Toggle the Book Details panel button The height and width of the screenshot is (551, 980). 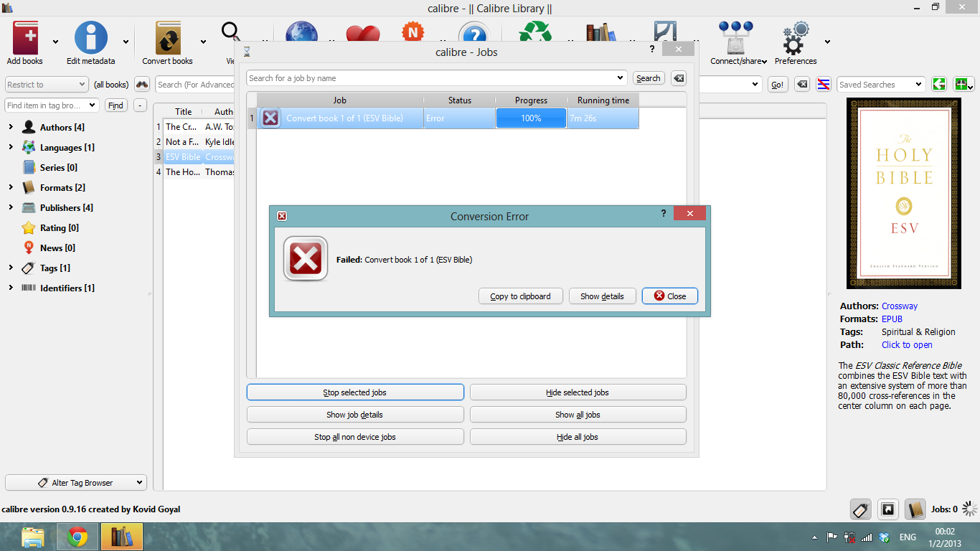coord(915,509)
